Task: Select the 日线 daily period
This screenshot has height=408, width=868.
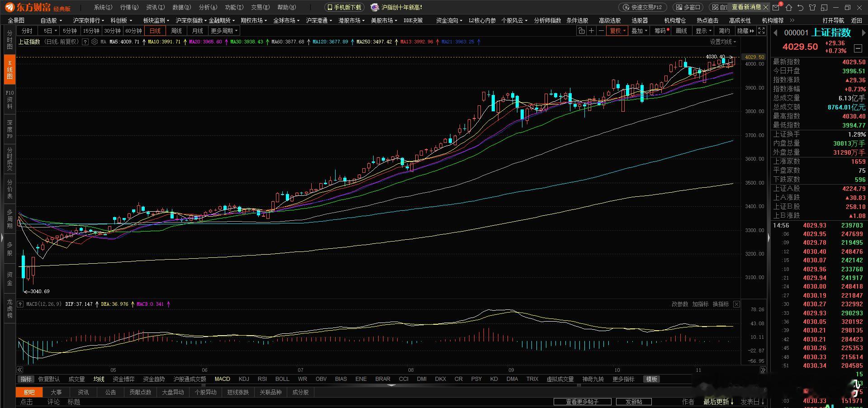Action: pos(155,31)
